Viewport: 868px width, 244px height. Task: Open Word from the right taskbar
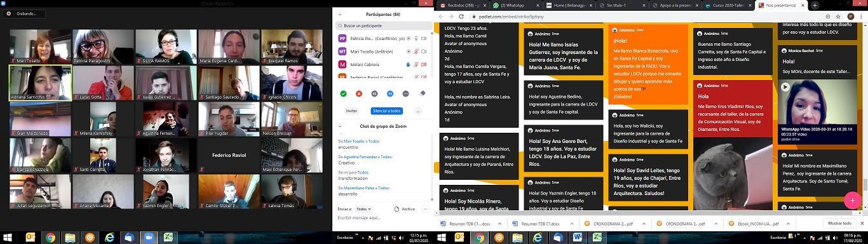[578, 238]
